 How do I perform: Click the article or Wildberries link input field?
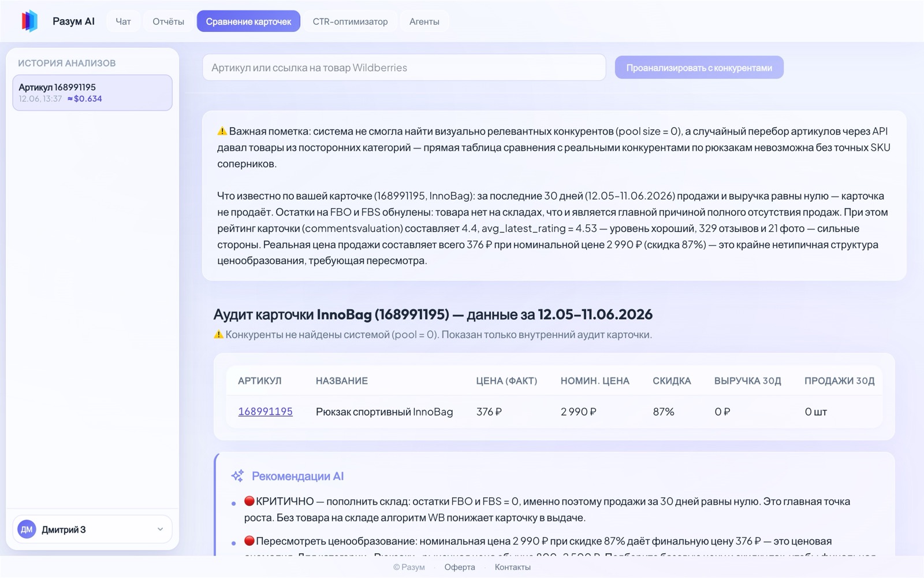point(404,68)
